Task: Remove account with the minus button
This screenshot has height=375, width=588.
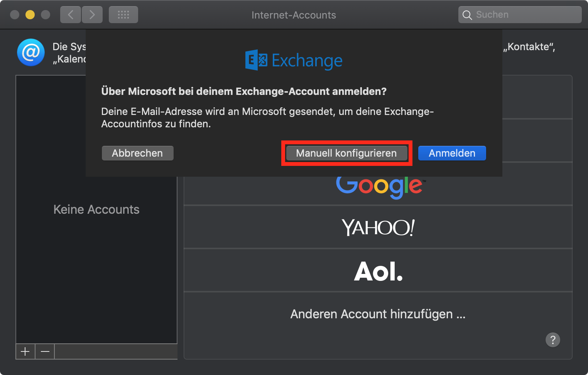Action: [45, 351]
